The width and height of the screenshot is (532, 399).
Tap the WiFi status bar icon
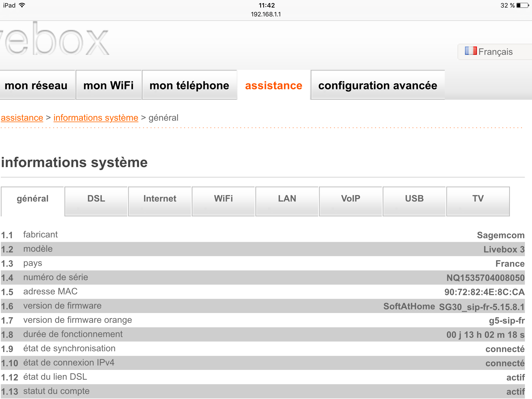pyautogui.click(x=22, y=5)
